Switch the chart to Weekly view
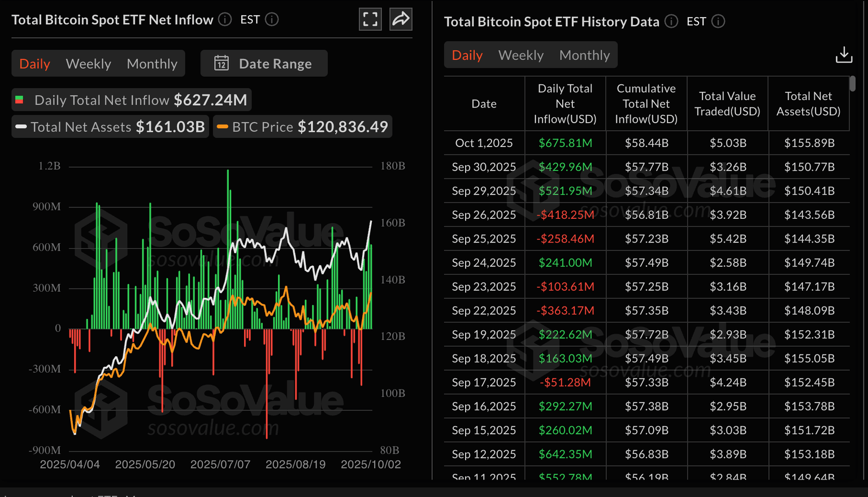 tap(88, 64)
